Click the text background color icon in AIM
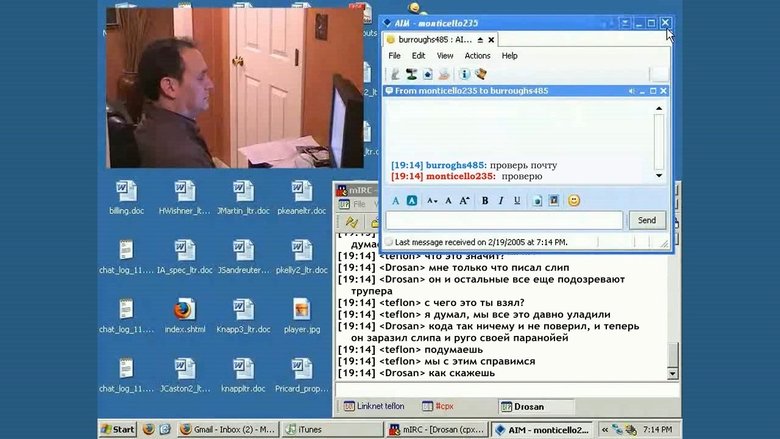Screen dimensions: 780x439 pos(411,200)
